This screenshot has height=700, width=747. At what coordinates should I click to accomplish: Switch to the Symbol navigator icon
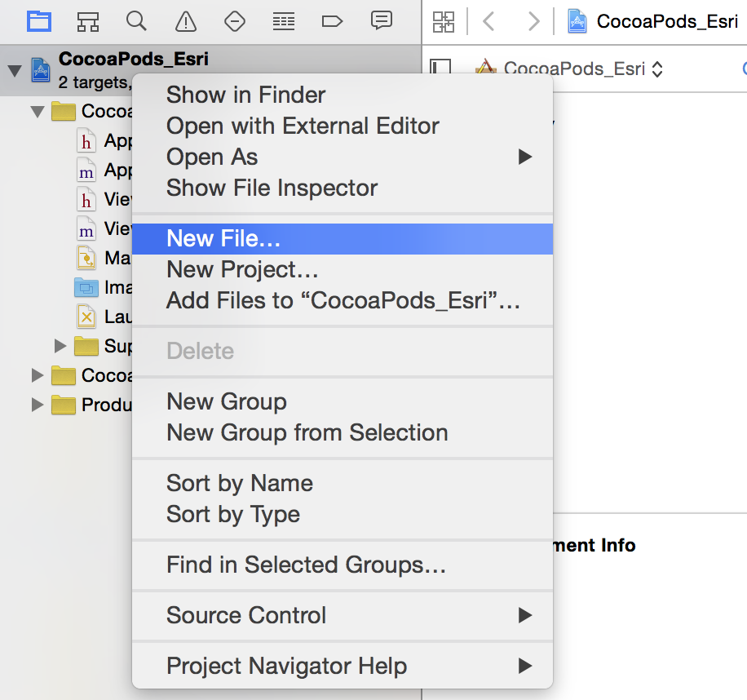pos(88,22)
